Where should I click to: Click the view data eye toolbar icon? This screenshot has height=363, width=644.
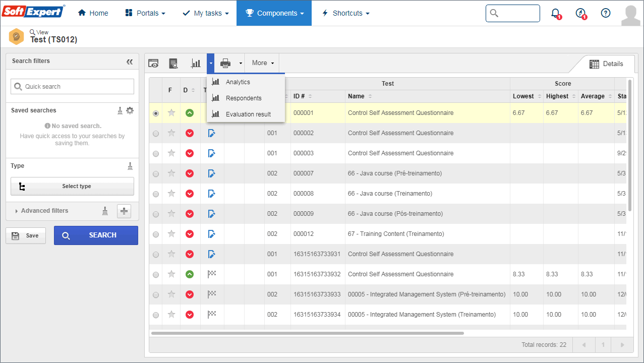[x=153, y=63]
